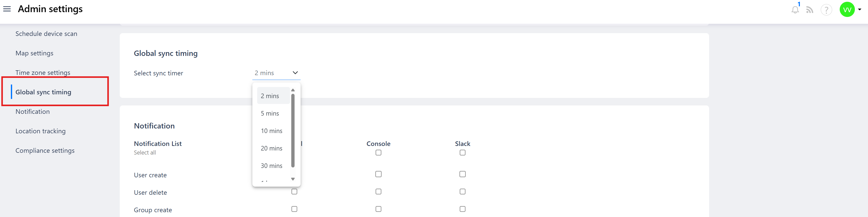The height and width of the screenshot is (217, 868).
Task: Go to Map settings section
Action: [x=34, y=53]
